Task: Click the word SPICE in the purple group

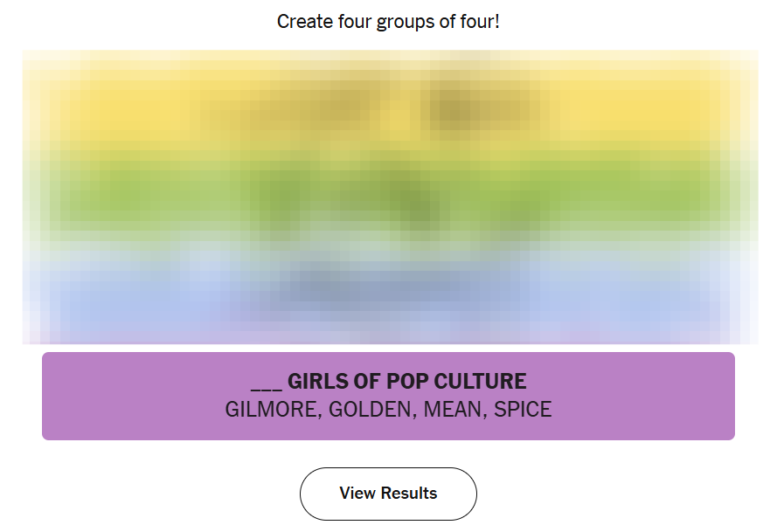Action: pyautogui.click(x=523, y=410)
